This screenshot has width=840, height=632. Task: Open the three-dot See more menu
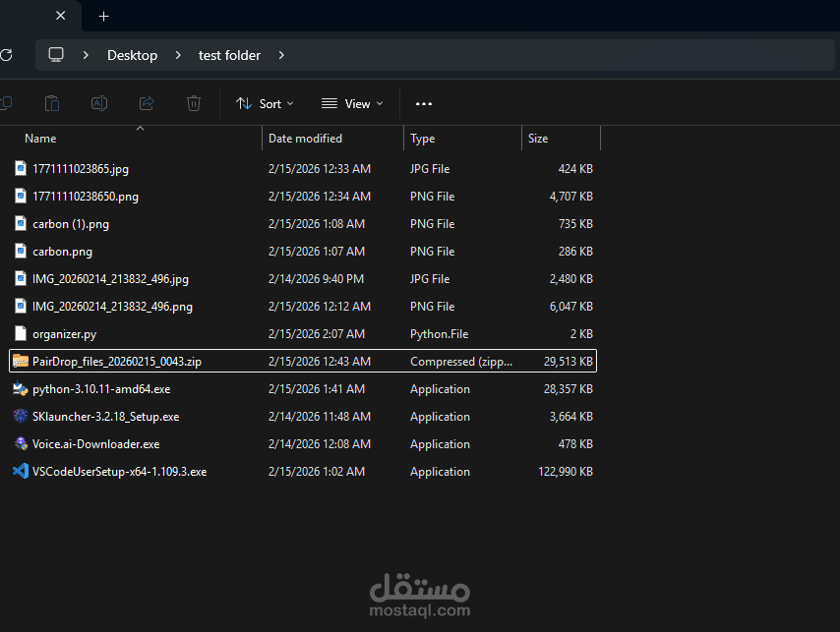pos(424,104)
